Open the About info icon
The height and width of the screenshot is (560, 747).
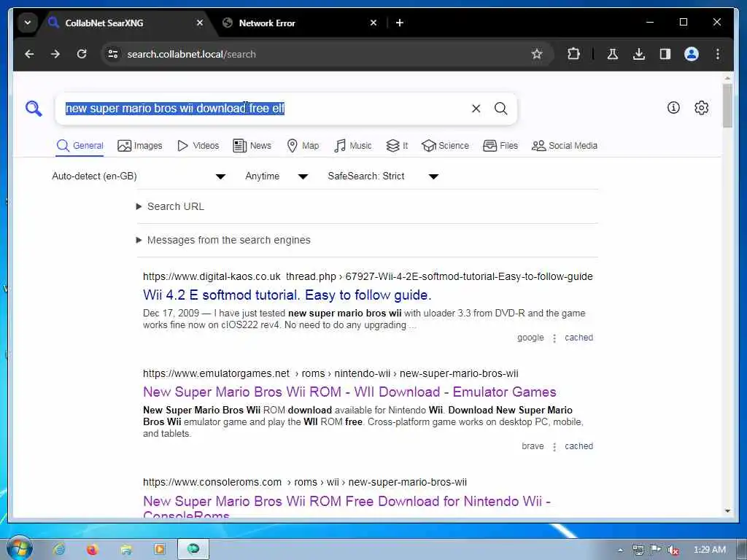coord(673,108)
